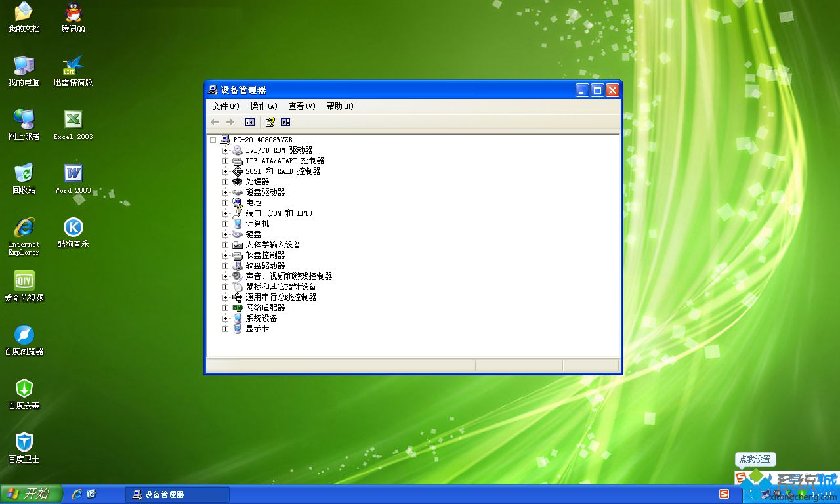Open the 帮助(H) menu
The height and width of the screenshot is (504, 840).
pos(339,106)
